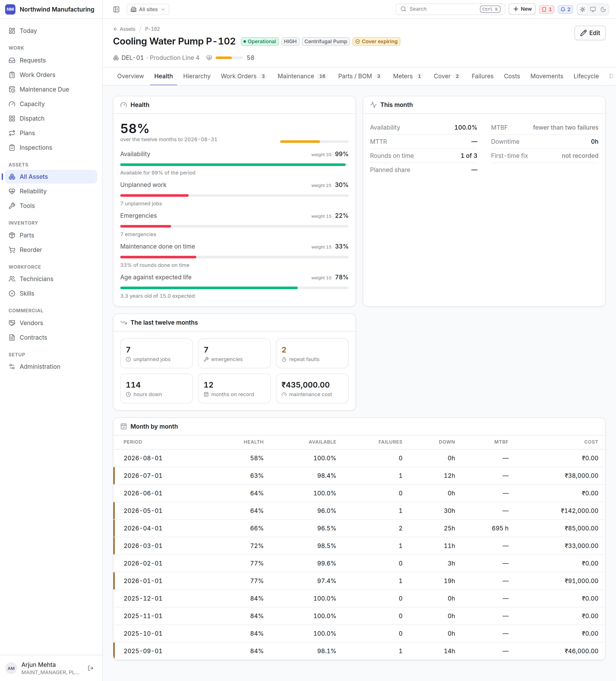Click the back arrow beside Assets breadcrumb
This screenshot has width=616, height=681.
115,29
